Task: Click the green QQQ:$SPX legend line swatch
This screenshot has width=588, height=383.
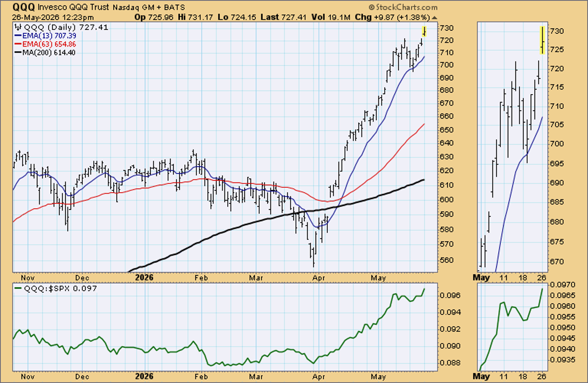Action: 18,288
